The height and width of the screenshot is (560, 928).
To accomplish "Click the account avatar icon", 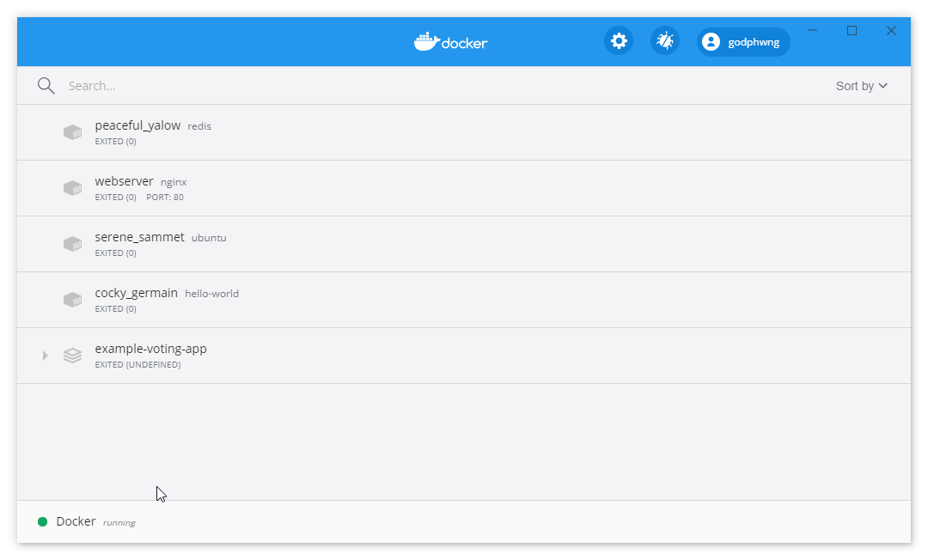I will pyautogui.click(x=711, y=42).
